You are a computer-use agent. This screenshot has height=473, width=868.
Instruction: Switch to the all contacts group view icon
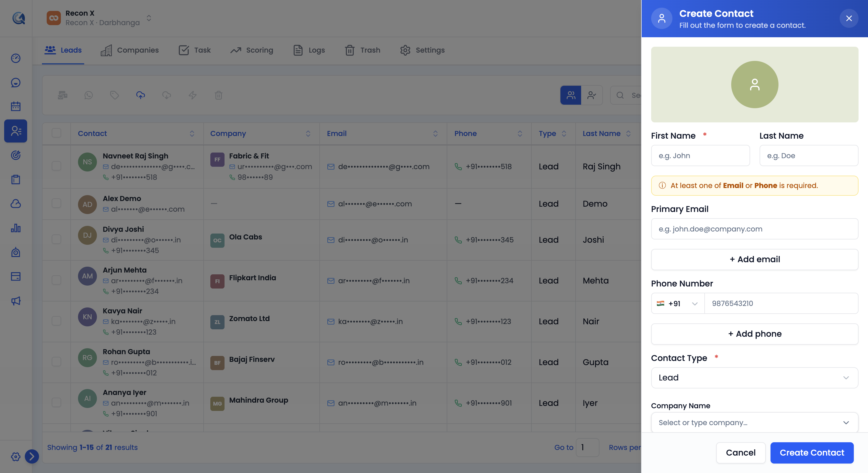[571, 95]
